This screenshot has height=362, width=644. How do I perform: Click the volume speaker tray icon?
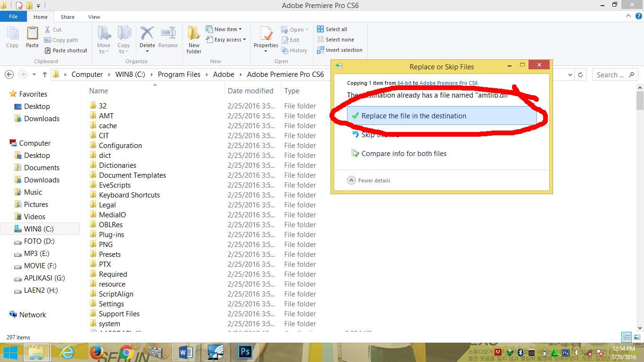(x=577, y=353)
